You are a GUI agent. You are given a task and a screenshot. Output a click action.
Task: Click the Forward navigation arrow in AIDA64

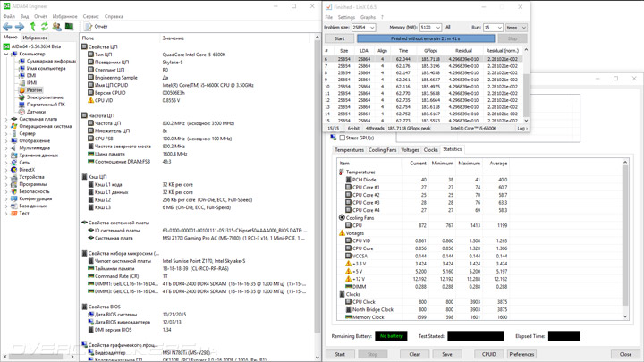tap(20, 27)
